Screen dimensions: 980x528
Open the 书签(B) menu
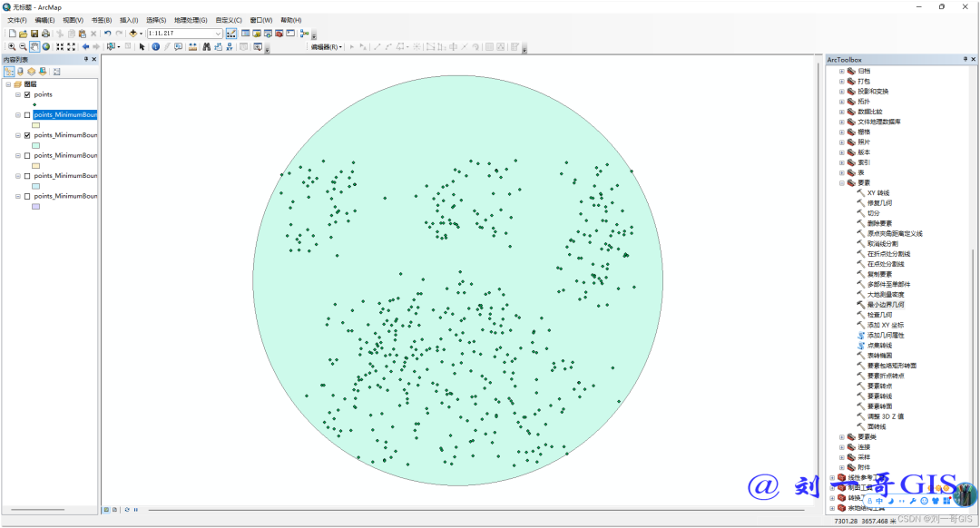pyautogui.click(x=102, y=20)
